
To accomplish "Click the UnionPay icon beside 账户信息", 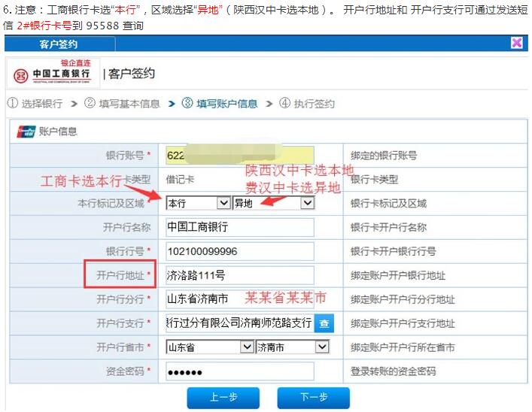I will 26,132.
